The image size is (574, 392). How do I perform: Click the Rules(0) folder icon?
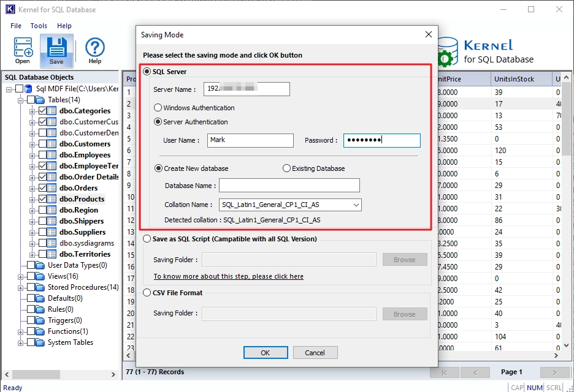40,309
